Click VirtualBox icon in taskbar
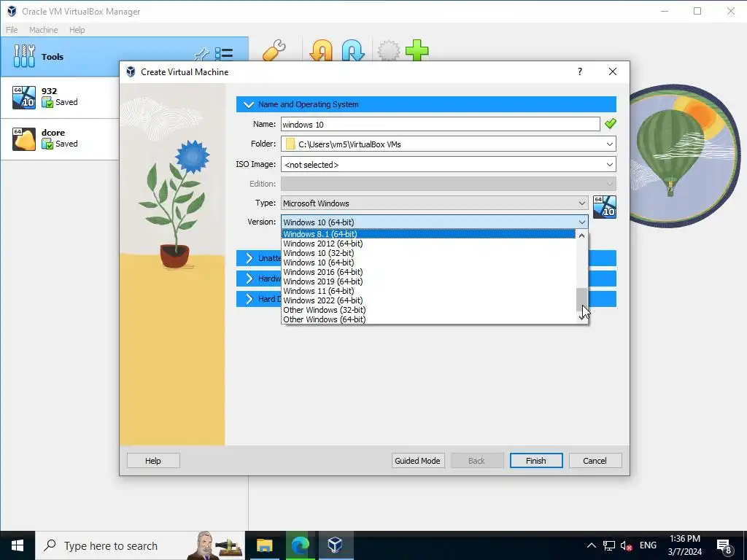Image resolution: width=747 pixels, height=560 pixels. click(x=336, y=545)
